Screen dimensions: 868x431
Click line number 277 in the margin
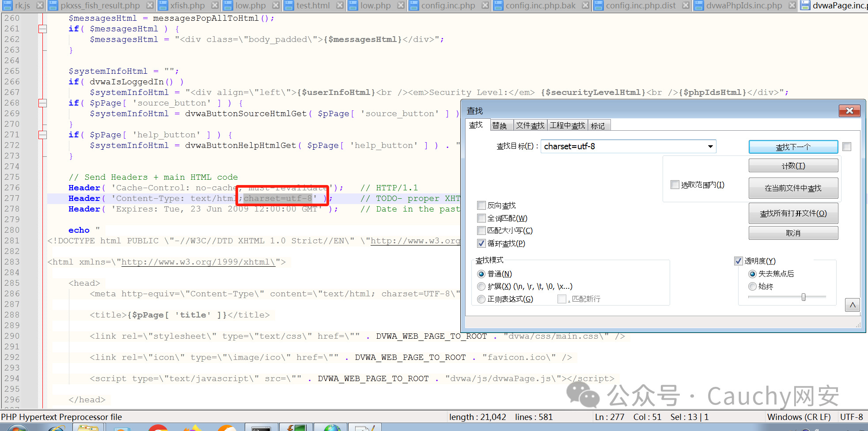pos(12,198)
